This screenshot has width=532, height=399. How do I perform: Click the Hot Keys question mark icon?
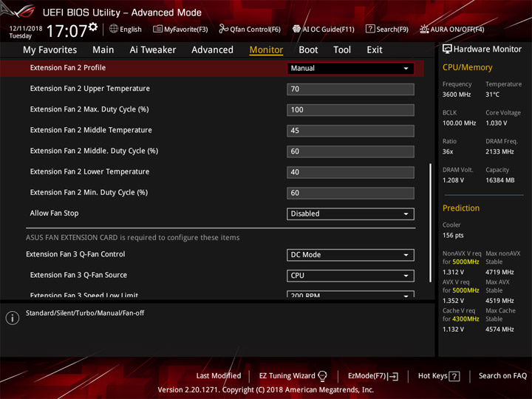coord(454,376)
